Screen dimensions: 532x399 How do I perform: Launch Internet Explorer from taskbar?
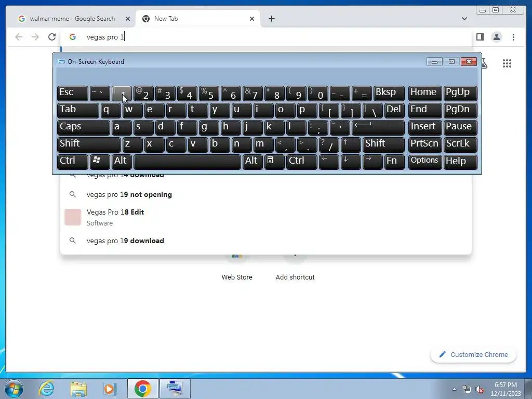click(46, 389)
